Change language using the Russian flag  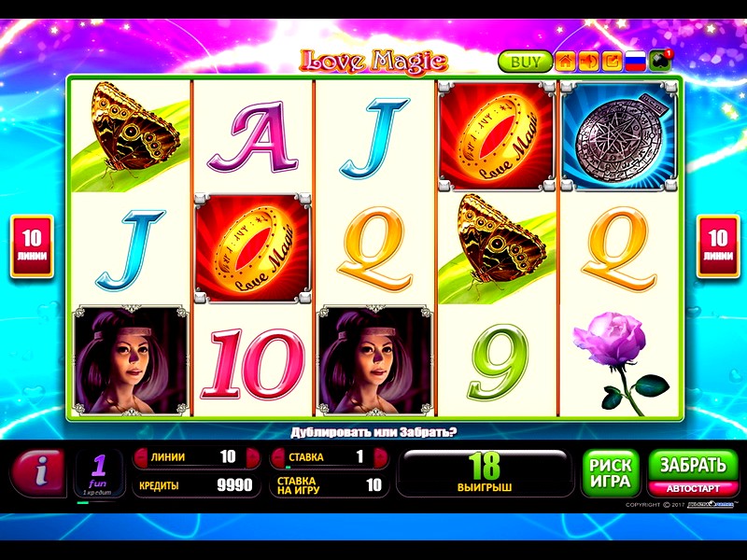point(635,62)
